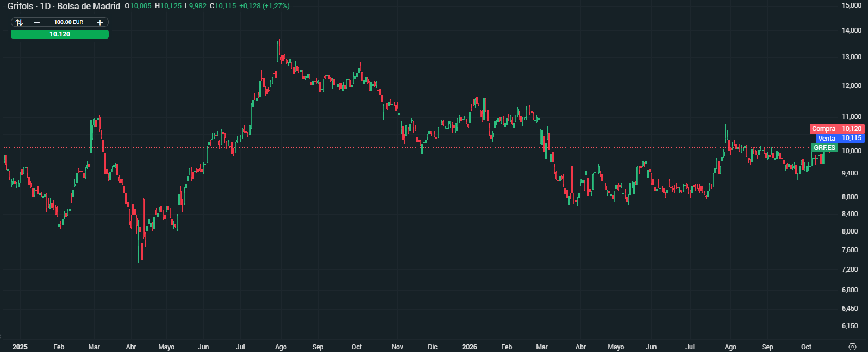Viewport: 868px width, 352px height.
Task: Open chart settings gear at bottom right
Action: [x=852, y=347]
